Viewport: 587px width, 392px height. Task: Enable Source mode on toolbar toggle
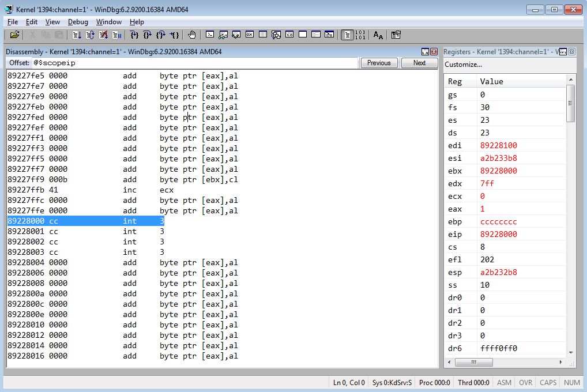click(347, 35)
